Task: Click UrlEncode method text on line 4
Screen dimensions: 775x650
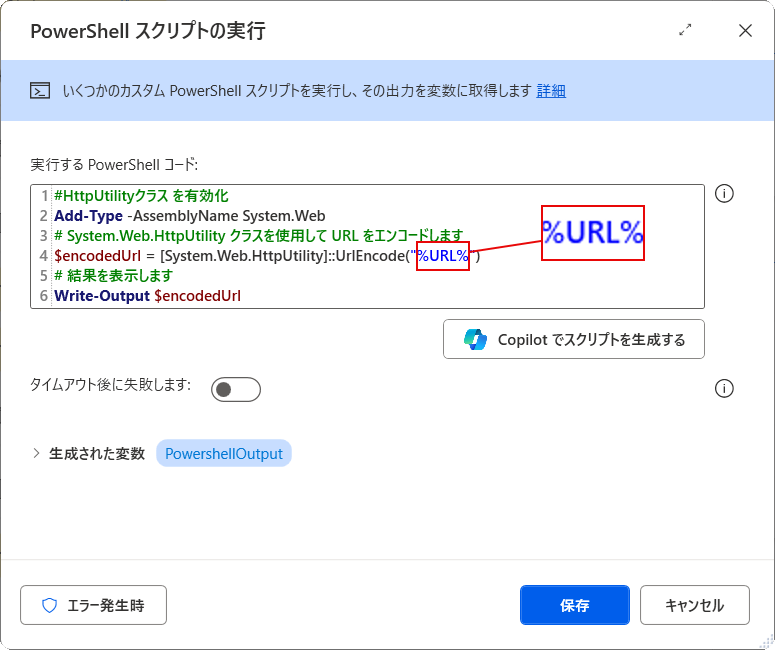Action: [370, 256]
